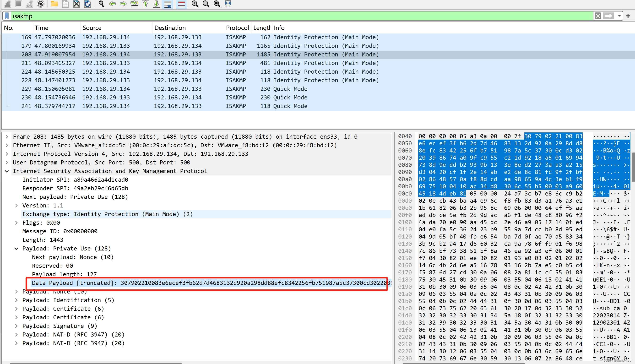Expand the Payload: Certificate (6) first entry
635x364 pixels.
pos(16,309)
